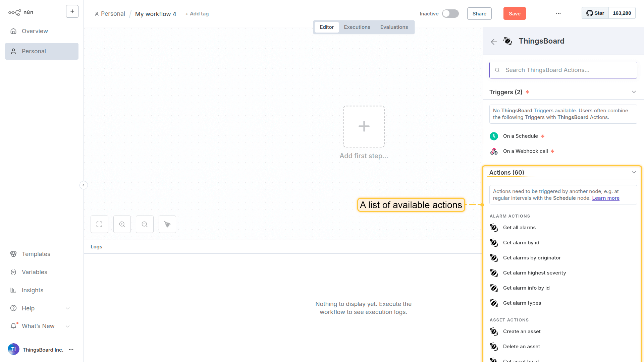This screenshot has width=644, height=362.
Task: Select the On a Schedule trigger
Action: pyautogui.click(x=520, y=136)
